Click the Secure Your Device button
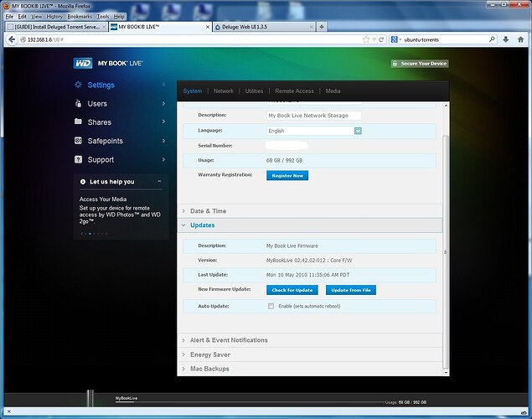 click(x=420, y=64)
